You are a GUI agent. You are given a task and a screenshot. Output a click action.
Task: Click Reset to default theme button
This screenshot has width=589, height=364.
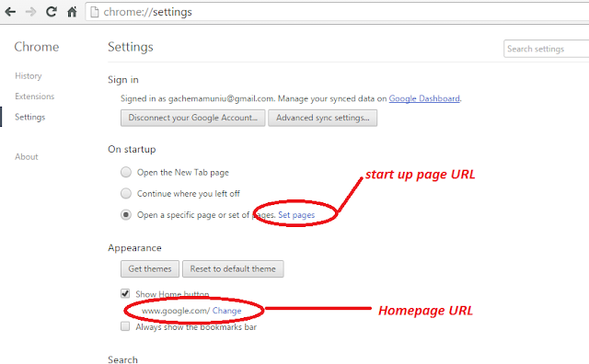pyautogui.click(x=233, y=269)
